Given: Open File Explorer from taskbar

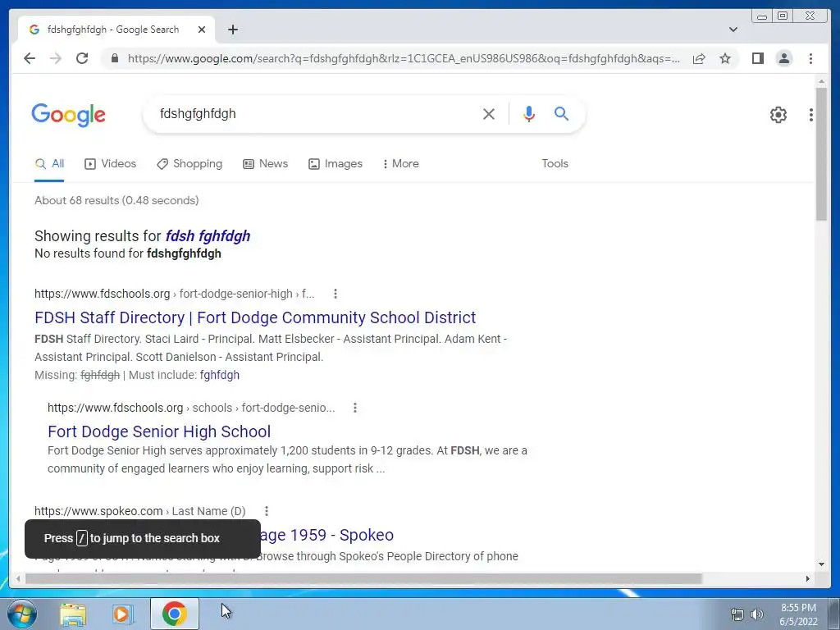Looking at the screenshot, I should (x=73, y=614).
